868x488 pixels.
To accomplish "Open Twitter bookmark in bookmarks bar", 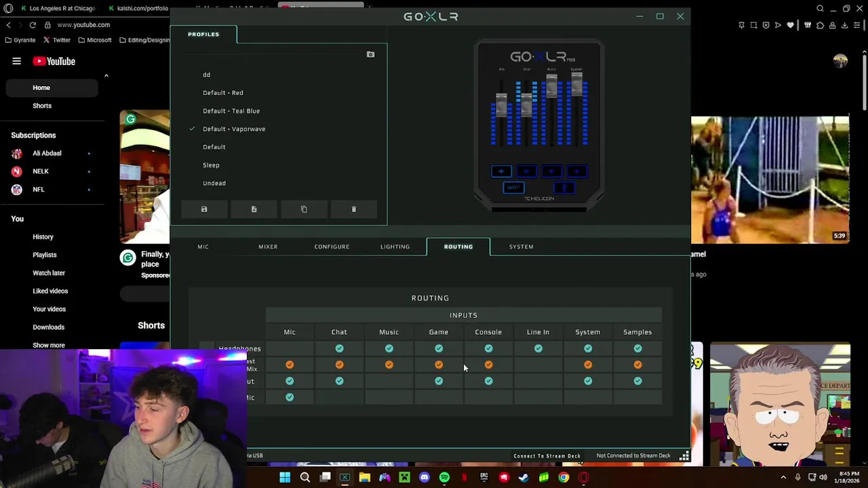I will coord(56,40).
